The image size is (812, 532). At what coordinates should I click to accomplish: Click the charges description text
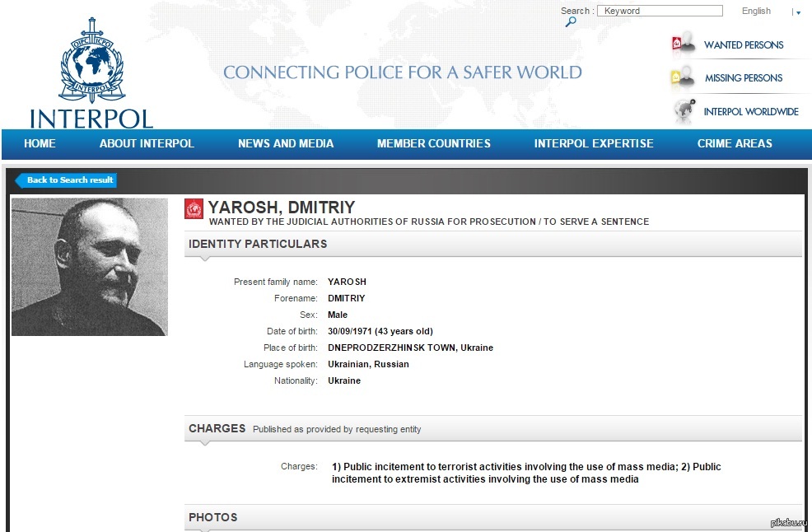tap(526, 473)
